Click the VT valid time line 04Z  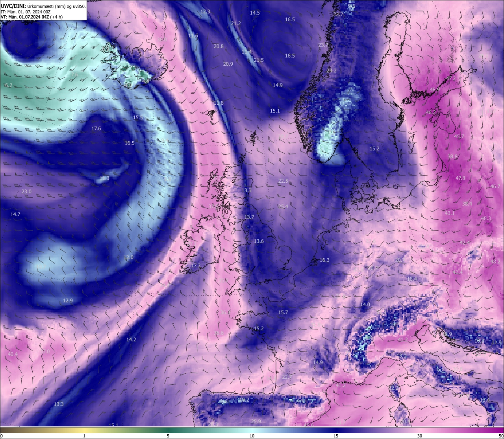click(x=31, y=17)
